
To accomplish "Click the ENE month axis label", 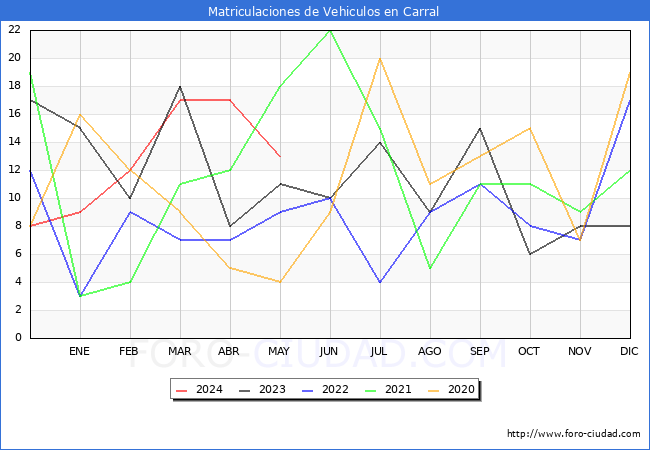I will coord(79,351).
